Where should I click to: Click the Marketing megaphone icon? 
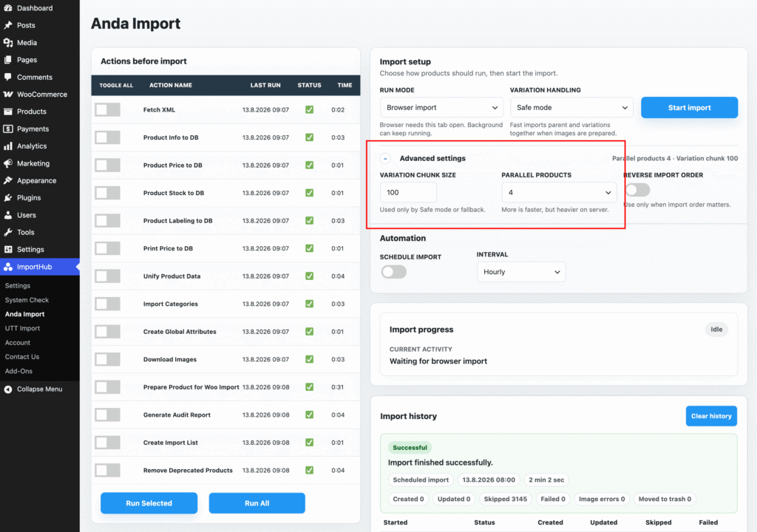pyautogui.click(x=7, y=163)
